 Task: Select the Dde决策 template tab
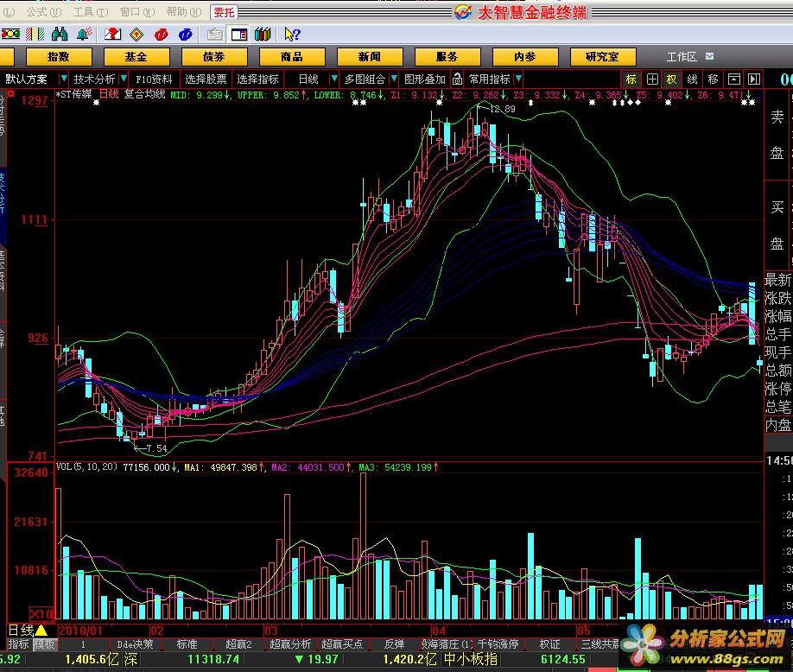pos(135,644)
